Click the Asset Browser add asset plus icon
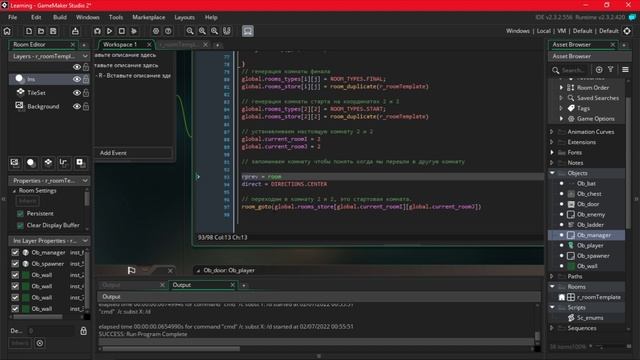 pos(599,70)
